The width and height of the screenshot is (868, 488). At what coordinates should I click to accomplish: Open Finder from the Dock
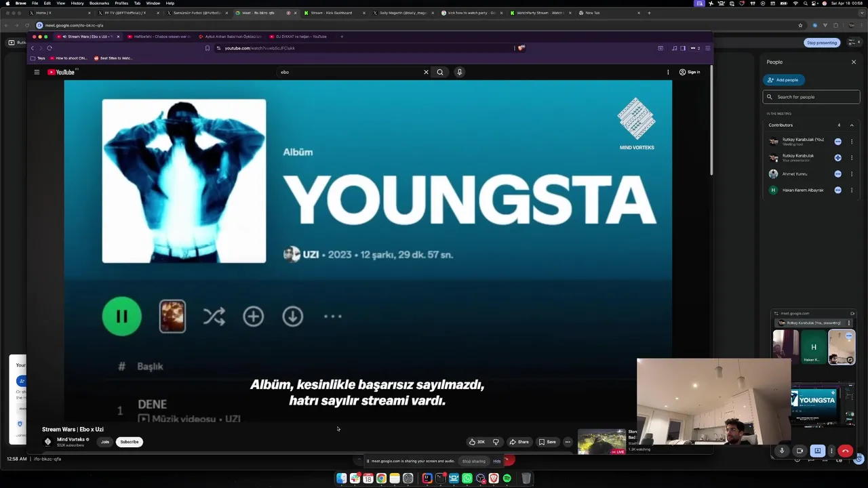(341, 479)
